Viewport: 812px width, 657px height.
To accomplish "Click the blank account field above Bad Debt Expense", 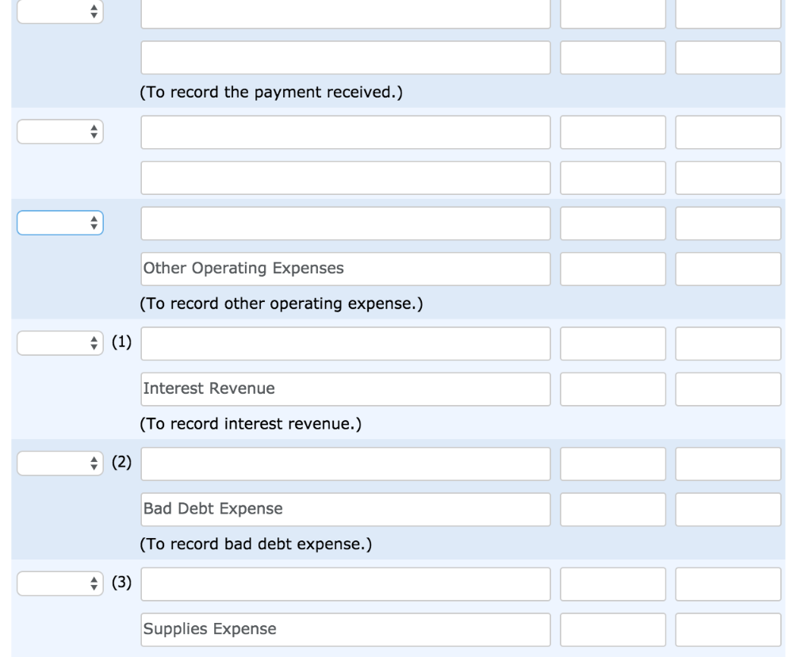I will click(x=346, y=463).
